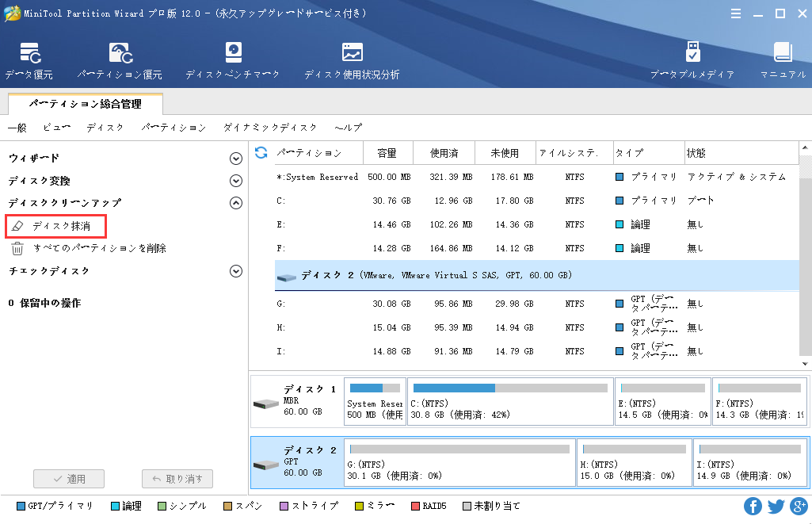The image size is (812, 524).
Task: Click E:(NTFS) block in disk map
Action: (663, 402)
